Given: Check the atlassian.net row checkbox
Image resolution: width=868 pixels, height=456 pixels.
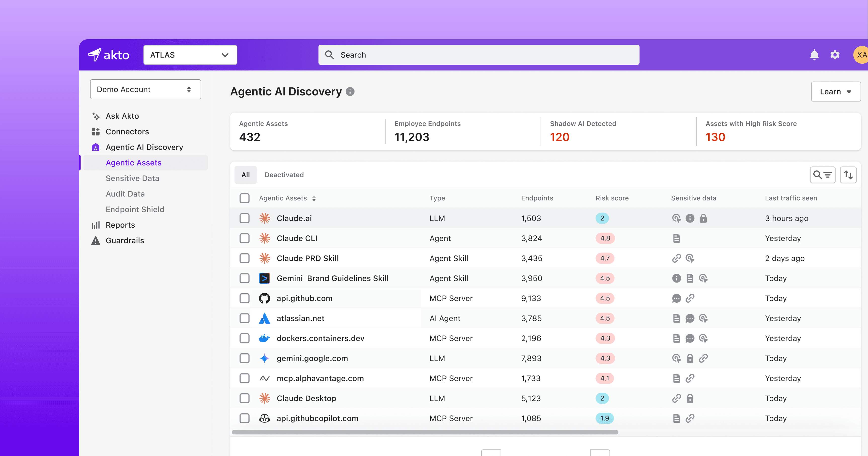Looking at the screenshot, I should pyautogui.click(x=245, y=318).
